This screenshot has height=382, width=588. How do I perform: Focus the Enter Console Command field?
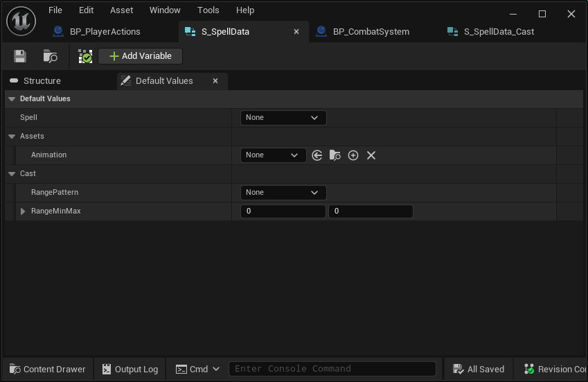coord(332,369)
